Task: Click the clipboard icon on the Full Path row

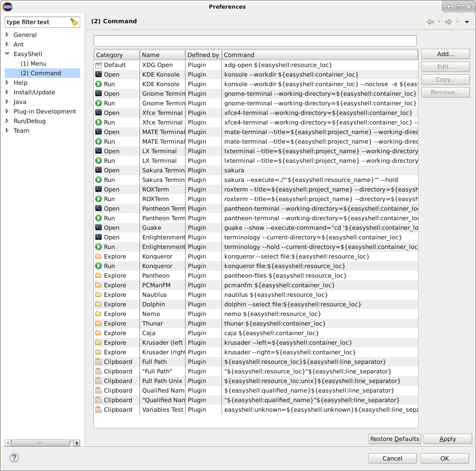Action: [x=99, y=362]
